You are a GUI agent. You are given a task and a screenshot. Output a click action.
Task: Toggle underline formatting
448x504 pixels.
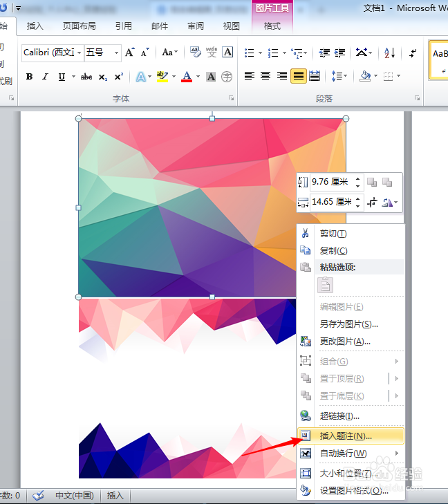click(x=62, y=77)
